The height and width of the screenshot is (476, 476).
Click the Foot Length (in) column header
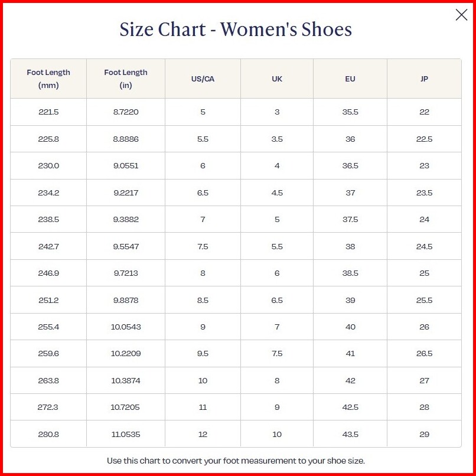[x=126, y=79]
